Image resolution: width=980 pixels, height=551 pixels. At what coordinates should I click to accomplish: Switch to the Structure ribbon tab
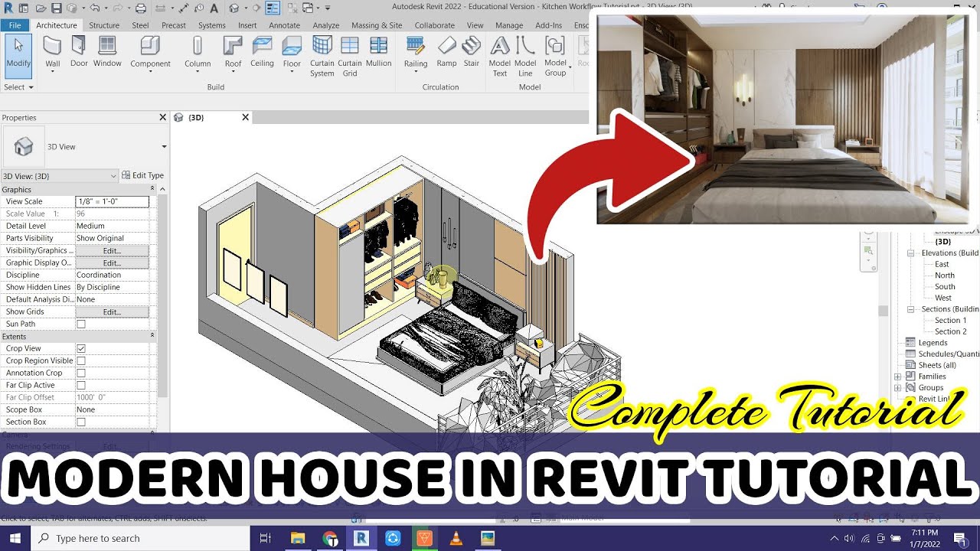(104, 25)
